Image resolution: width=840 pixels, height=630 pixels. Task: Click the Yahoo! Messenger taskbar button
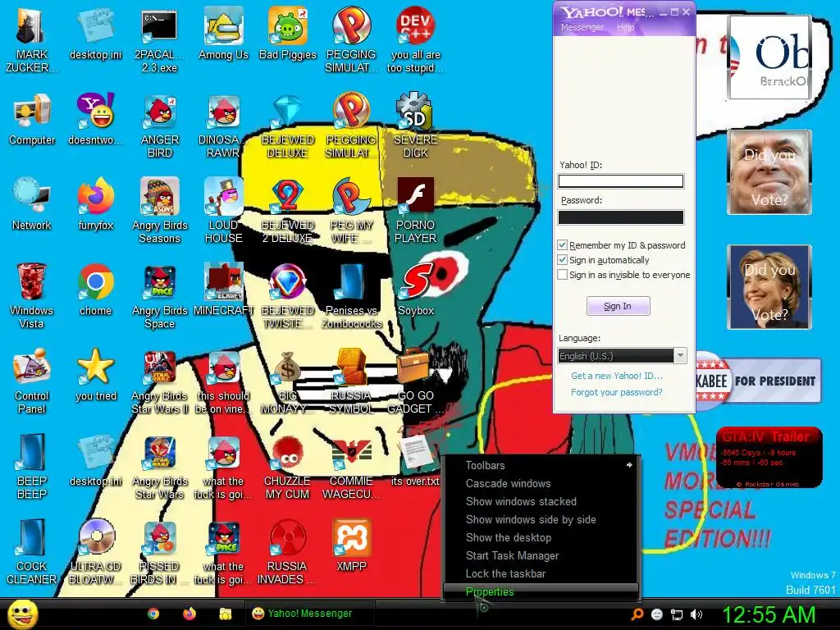point(309,614)
